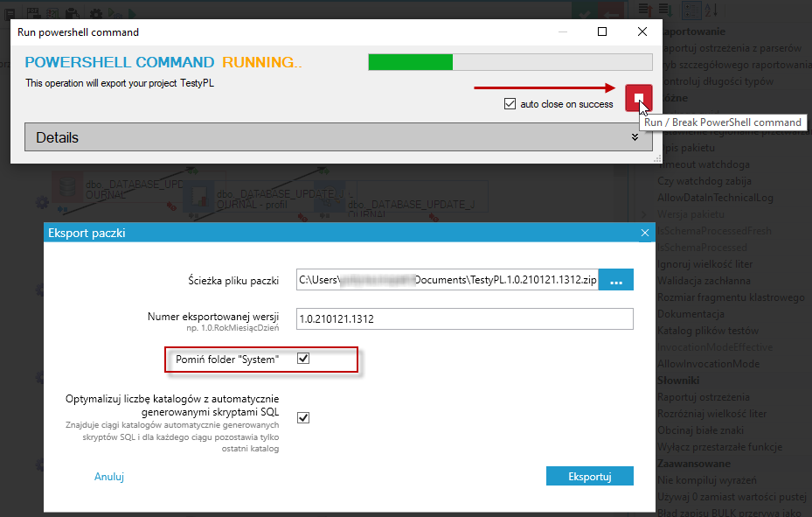
Task: Expand the Wersja pakietu property
Action: pyautogui.click(x=644, y=214)
